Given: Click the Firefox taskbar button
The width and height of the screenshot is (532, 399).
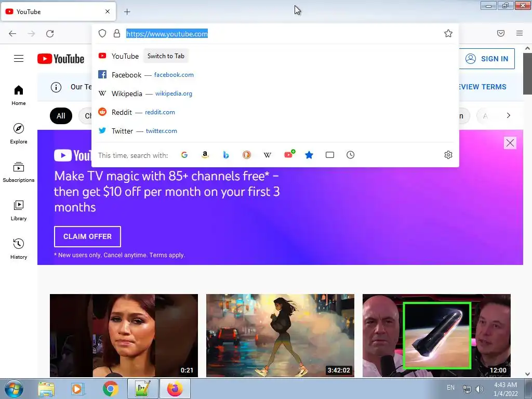Looking at the screenshot, I should pyautogui.click(x=175, y=389).
